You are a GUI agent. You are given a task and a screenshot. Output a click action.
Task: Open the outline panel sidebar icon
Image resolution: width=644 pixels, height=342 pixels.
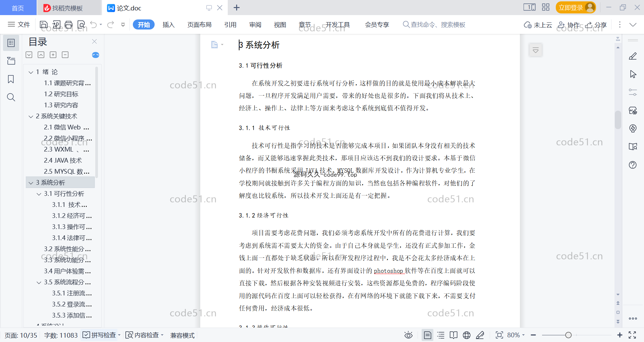click(11, 43)
